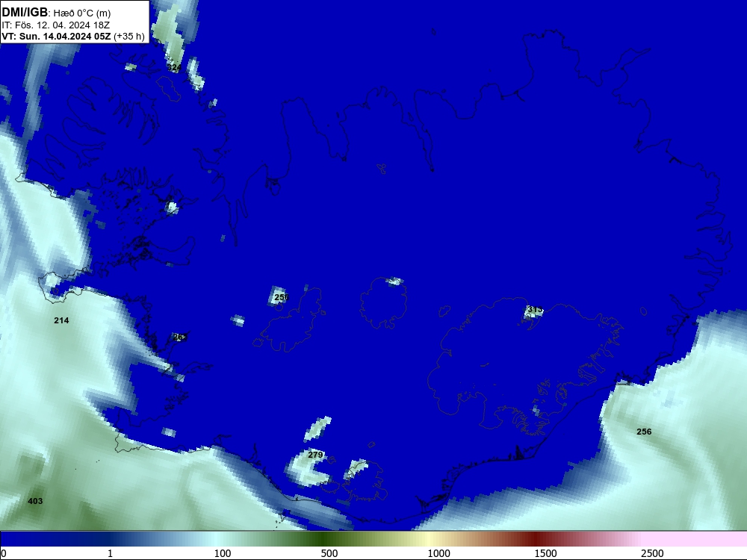Click the 403 height value on map
This screenshot has height=560, width=747.
[35, 501]
